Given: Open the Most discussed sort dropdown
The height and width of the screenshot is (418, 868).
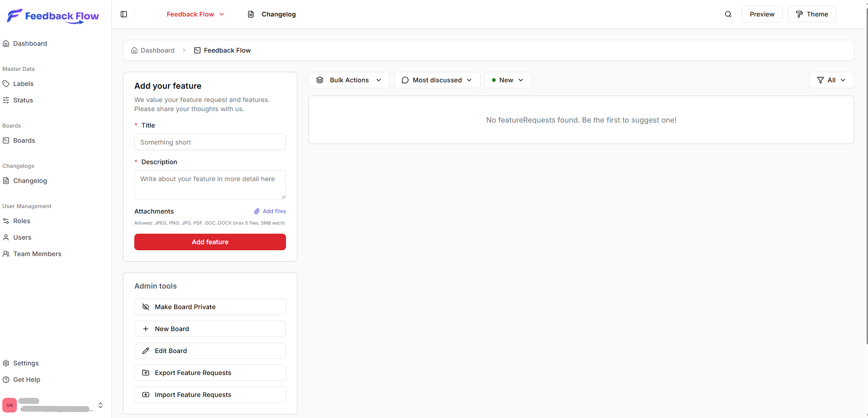Looking at the screenshot, I should click(x=437, y=80).
